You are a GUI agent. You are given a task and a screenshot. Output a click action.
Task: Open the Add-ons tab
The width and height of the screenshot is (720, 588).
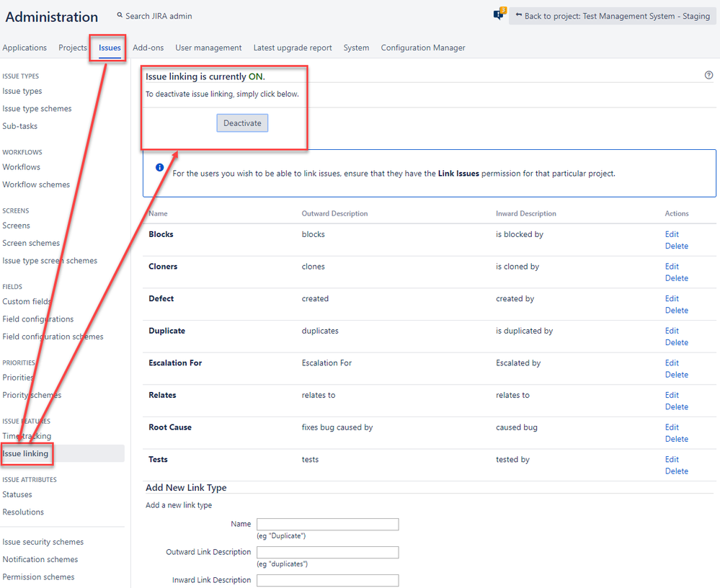tap(148, 48)
